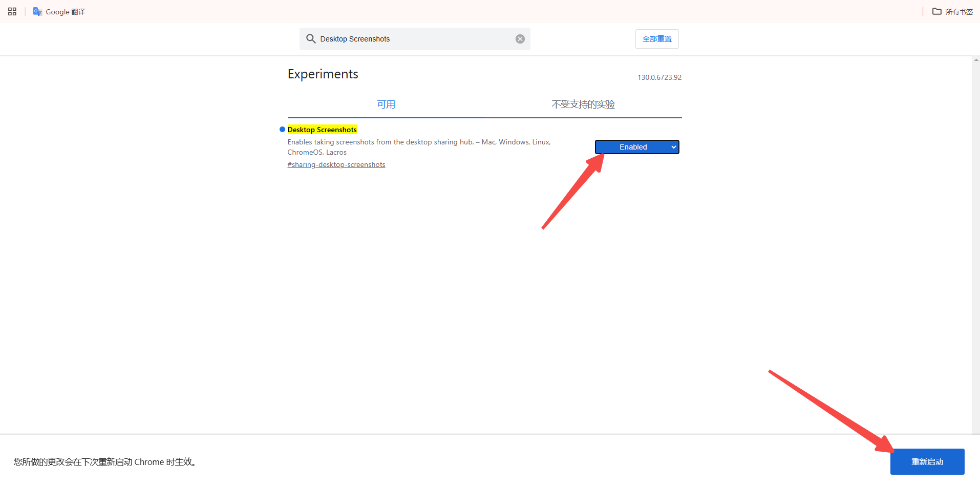This screenshot has width=980, height=486.
Task: Click the magnifier search icon
Action: coord(311,39)
